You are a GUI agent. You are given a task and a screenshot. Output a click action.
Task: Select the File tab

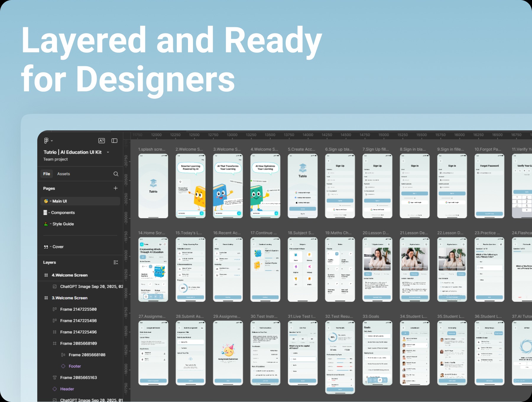coord(46,174)
